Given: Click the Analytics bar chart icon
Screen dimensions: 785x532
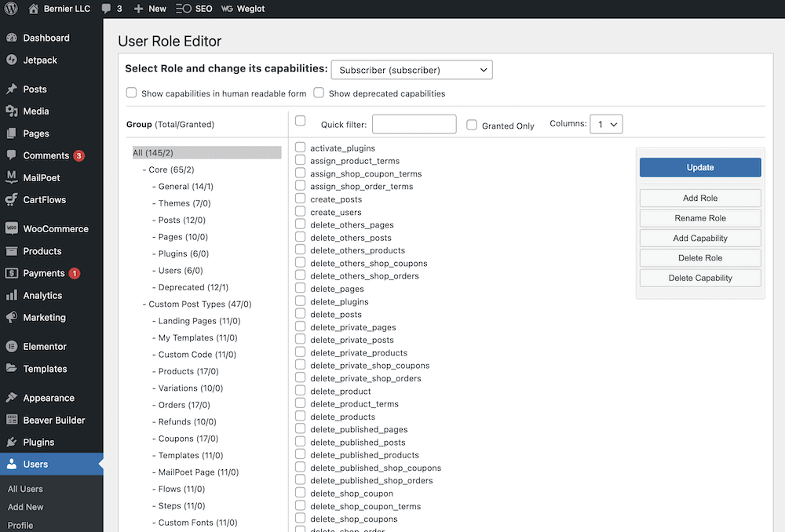Looking at the screenshot, I should (x=12, y=295).
